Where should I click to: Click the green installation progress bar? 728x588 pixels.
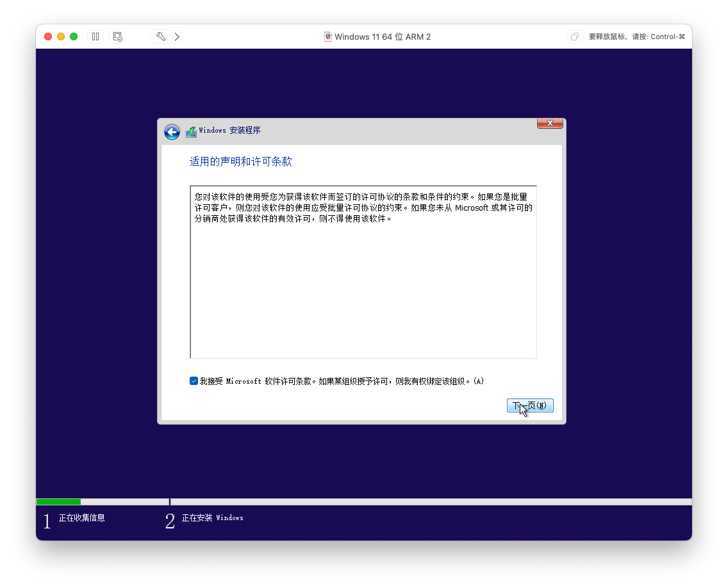coord(58,502)
